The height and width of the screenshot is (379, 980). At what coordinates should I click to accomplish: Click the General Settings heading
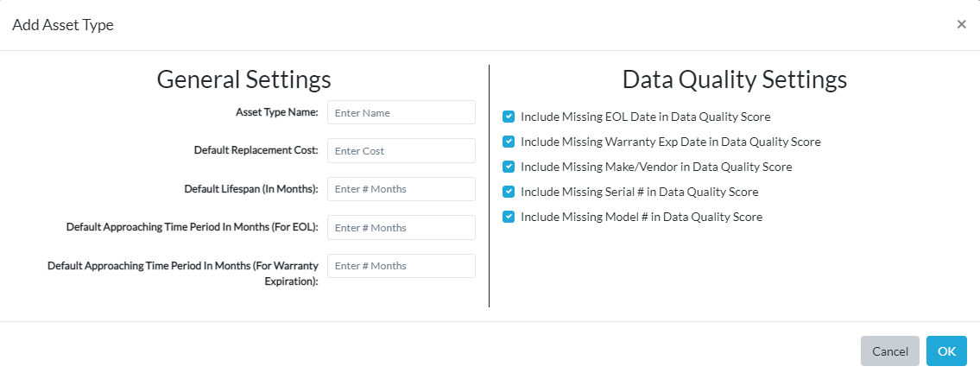coord(243,79)
